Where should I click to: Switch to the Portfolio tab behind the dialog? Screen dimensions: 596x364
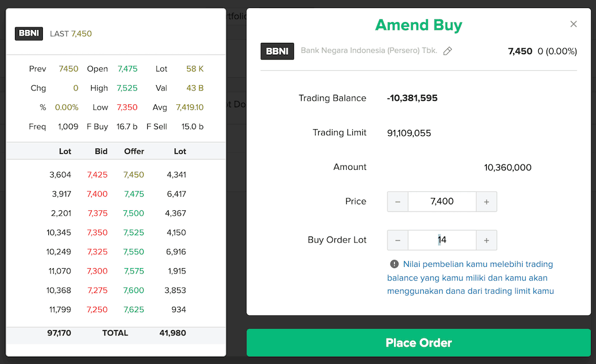coord(236,16)
